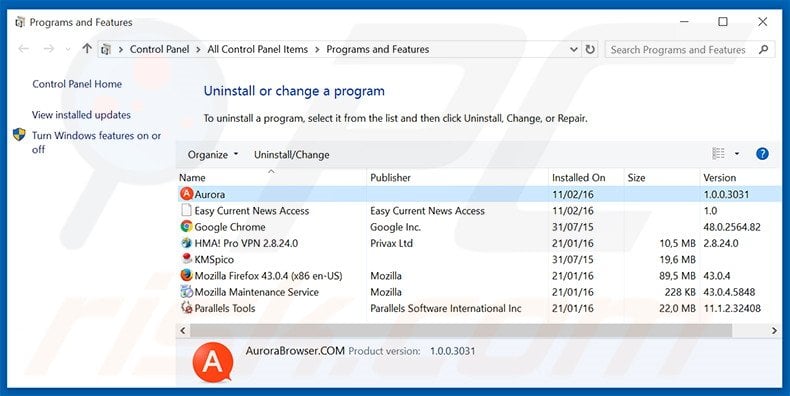The height and width of the screenshot is (396, 790).
Task: Click the change view icon
Action: coord(718,154)
